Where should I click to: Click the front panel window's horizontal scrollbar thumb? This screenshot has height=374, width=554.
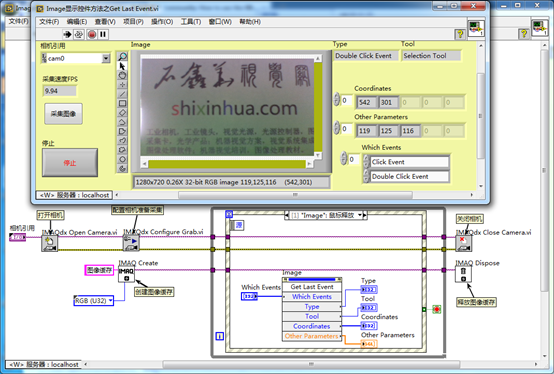tap(295, 195)
